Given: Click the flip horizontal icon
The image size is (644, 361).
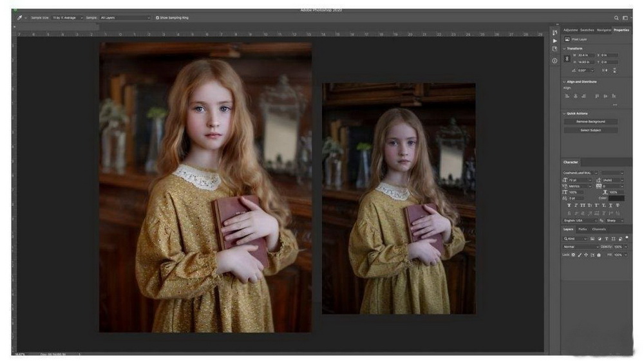Looking at the screenshot, I should click(x=605, y=71).
